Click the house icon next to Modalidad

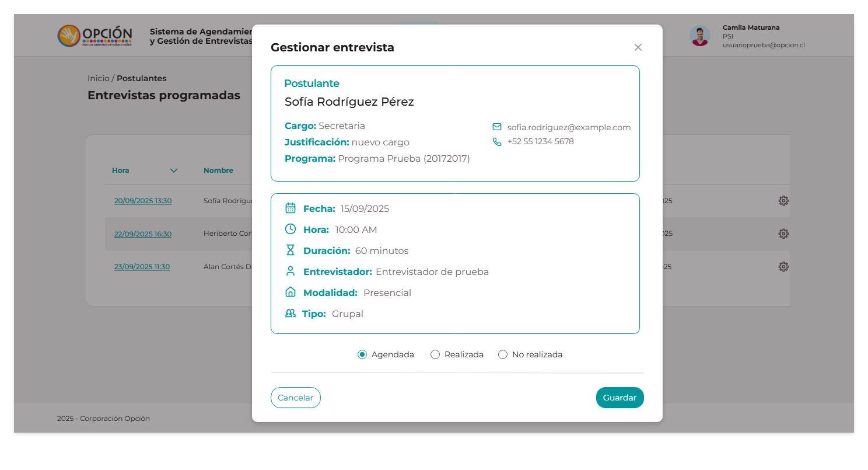[290, 292]
